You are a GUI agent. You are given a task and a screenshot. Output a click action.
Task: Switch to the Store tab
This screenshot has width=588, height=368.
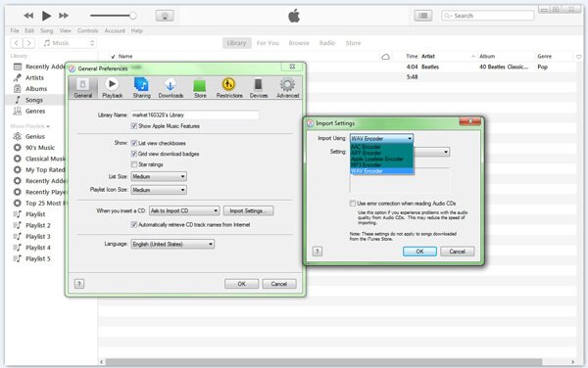point(353,43)
